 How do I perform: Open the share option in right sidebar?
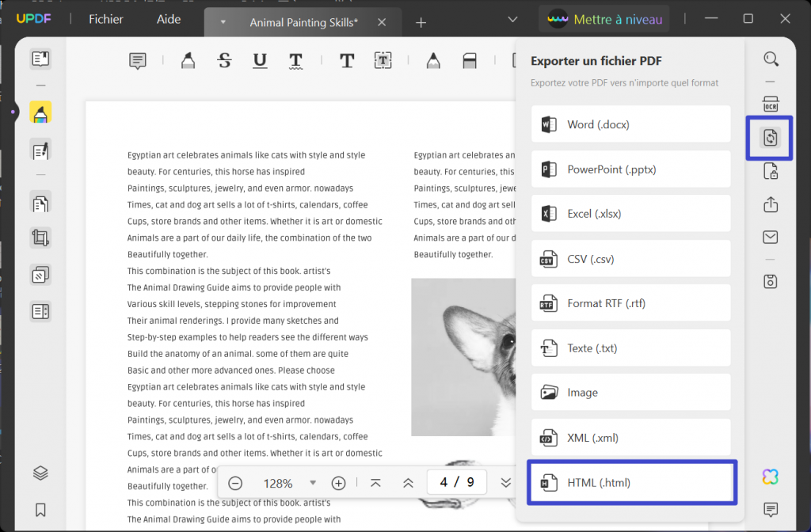[771, 204]
